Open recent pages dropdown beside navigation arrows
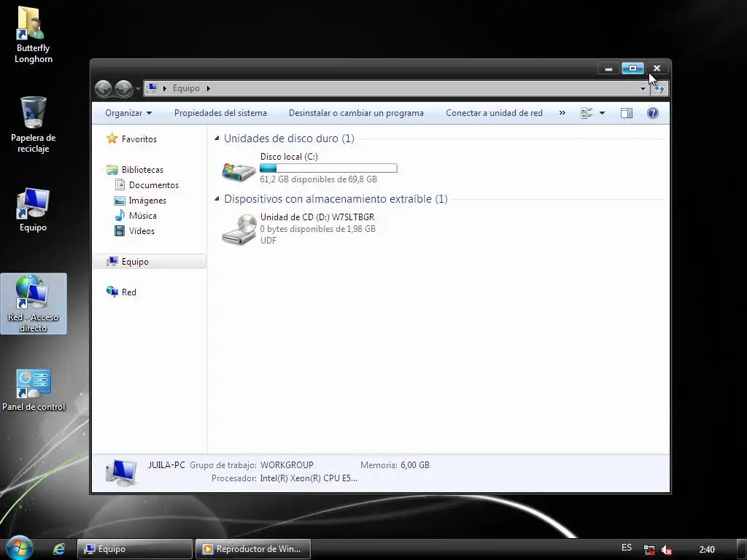The width and height of the screenshot is (747, 560). click(138, 88)
